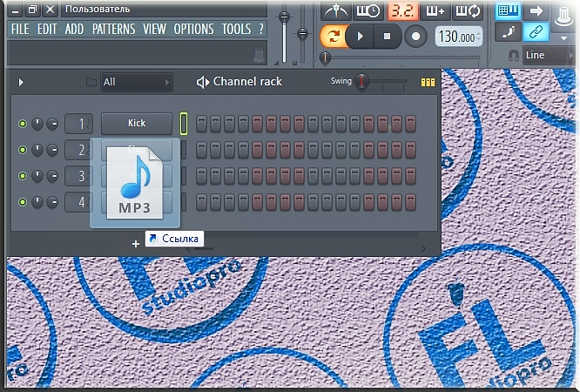The height and width of the screenshot is (392, 580).
Task: Open graph editor icon in Channel rack
Action: point(427,83)
